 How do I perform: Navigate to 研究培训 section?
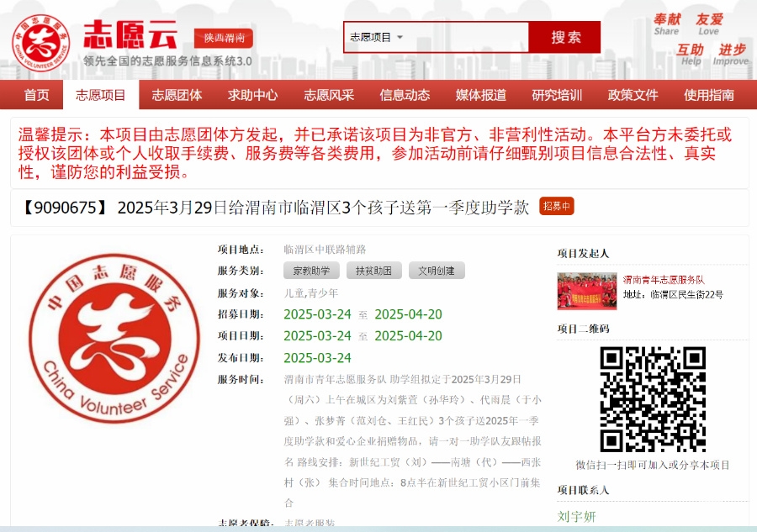coord(557,95)
